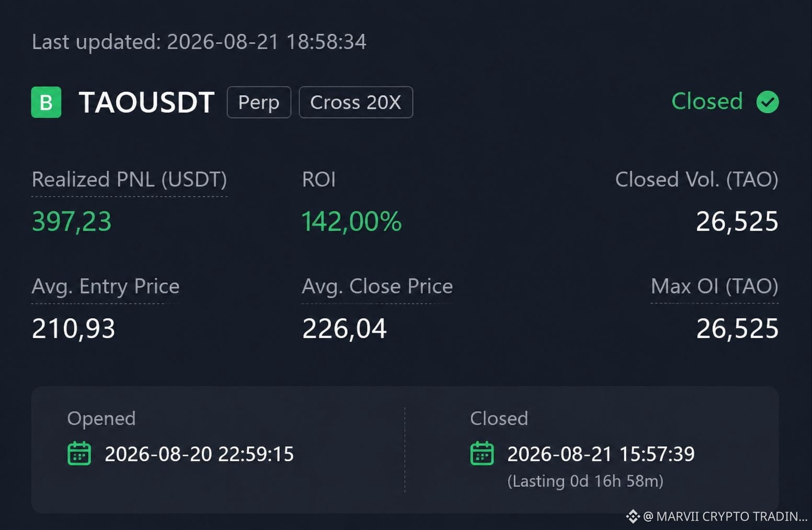Click the Closed status text
Screen dimensions: 812x530
tap(707, 101)
